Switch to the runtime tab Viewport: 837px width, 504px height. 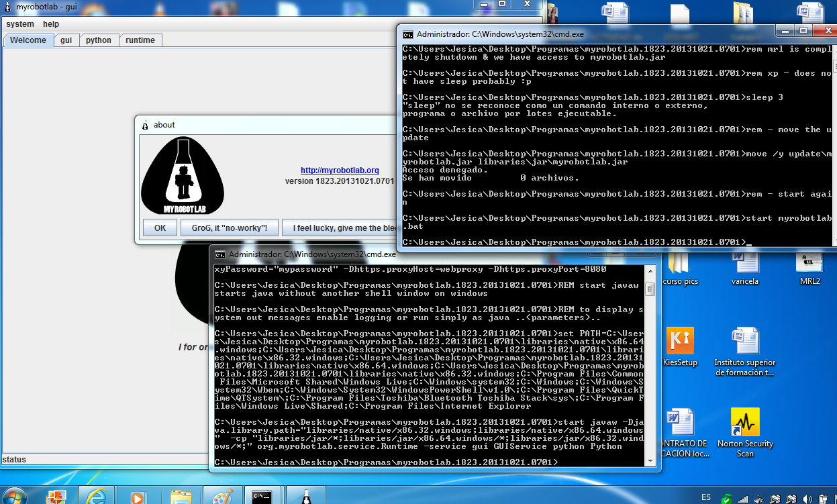140,40
